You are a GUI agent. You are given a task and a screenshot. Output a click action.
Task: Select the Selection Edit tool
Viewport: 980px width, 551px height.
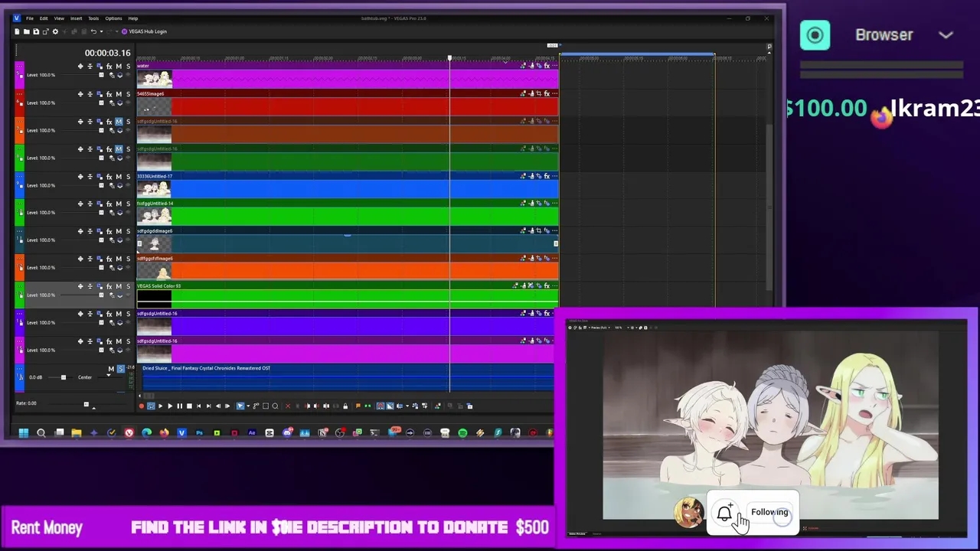coord(266,406)
